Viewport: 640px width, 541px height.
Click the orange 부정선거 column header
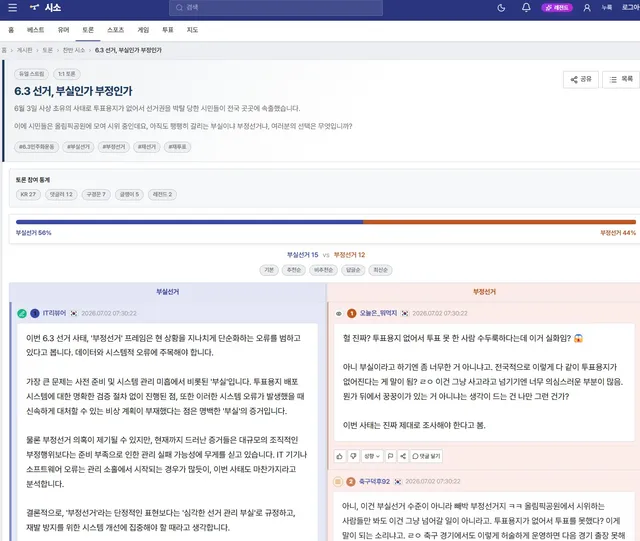coord(484,292)
